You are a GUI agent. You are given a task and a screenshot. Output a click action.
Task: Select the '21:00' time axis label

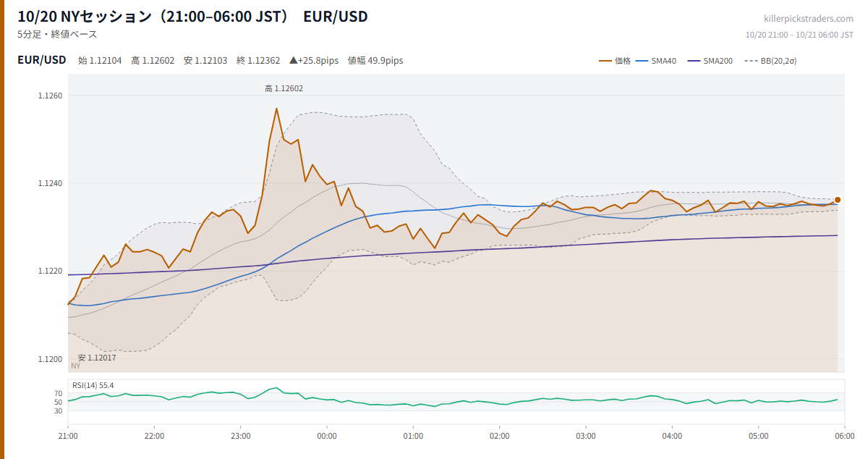click(68, 436)
